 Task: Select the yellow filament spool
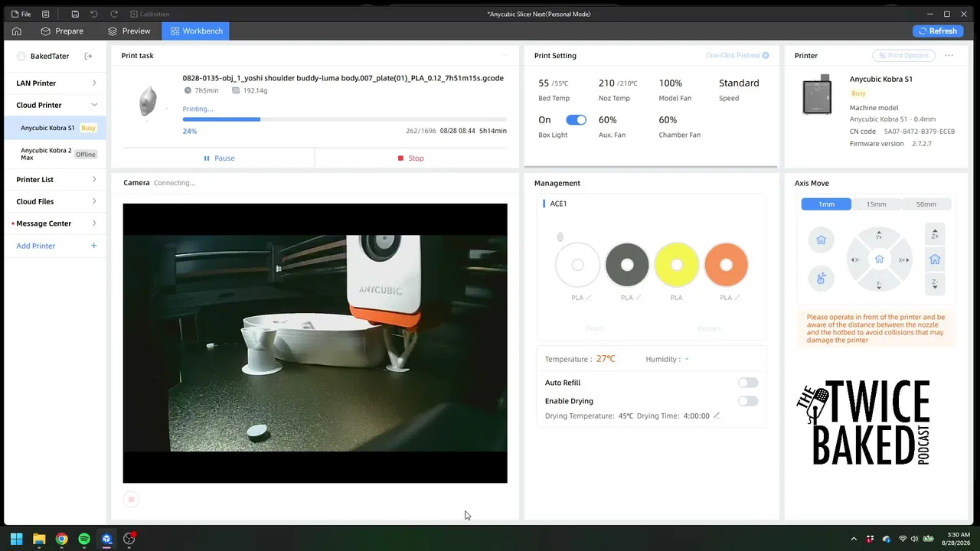coord(677,265)
